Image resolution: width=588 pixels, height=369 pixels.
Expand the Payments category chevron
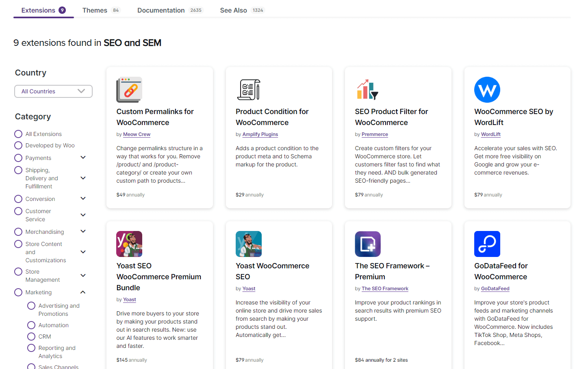point(83,158)
